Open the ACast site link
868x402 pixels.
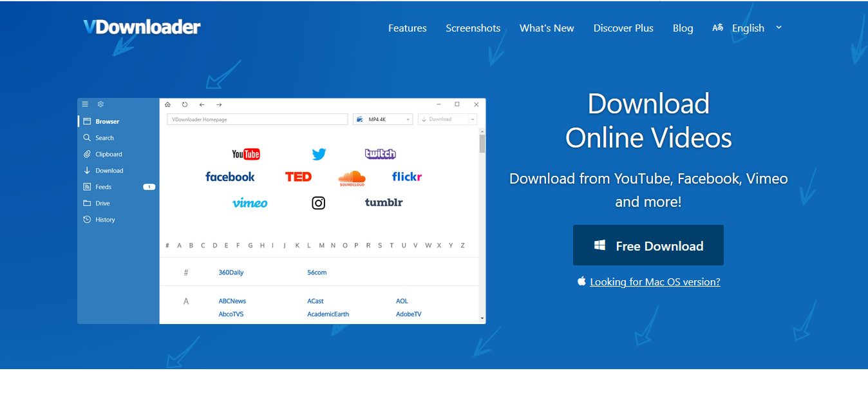point(316,301)
